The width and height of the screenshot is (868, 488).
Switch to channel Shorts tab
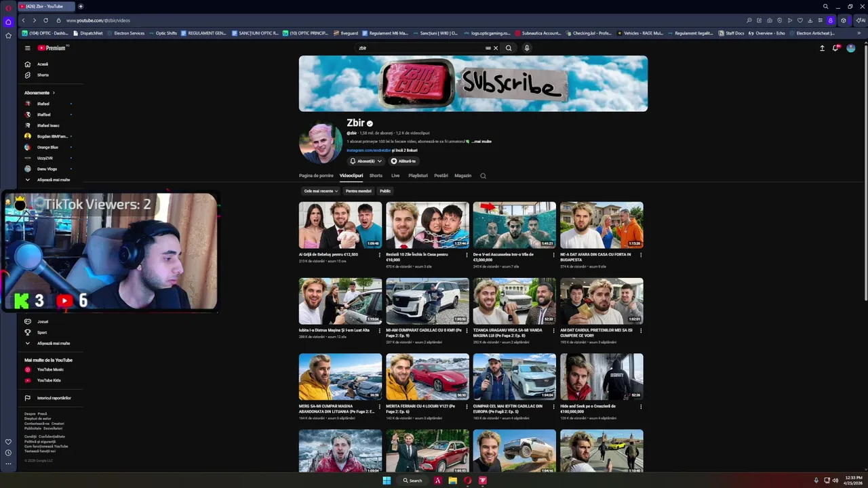click(376, 176)
